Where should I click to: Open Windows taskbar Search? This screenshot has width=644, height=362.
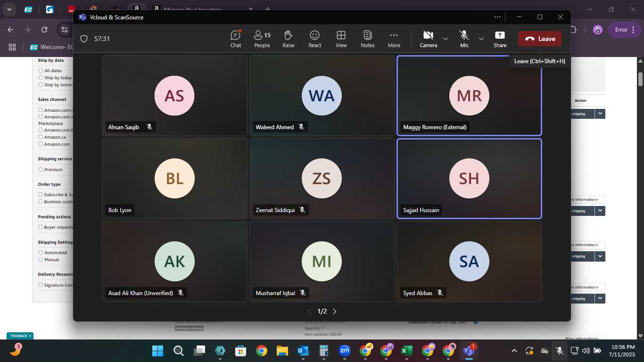(x=178, y=351)
